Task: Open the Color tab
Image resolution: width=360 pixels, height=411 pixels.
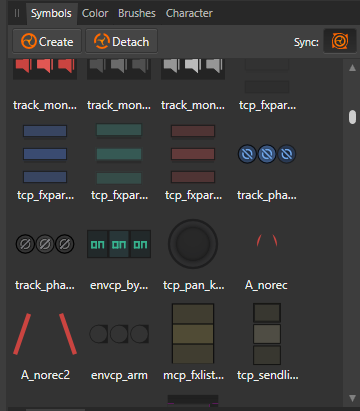Action: tap(95, 13)
